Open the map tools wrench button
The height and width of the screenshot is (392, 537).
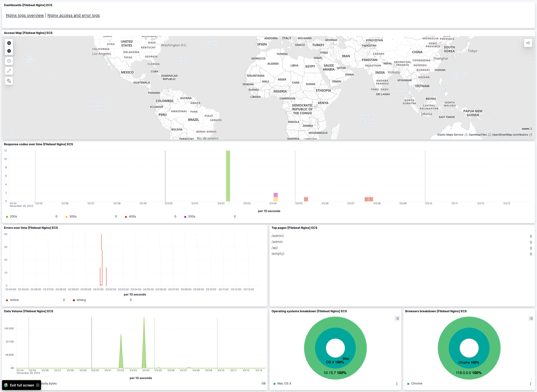(9, 81)
